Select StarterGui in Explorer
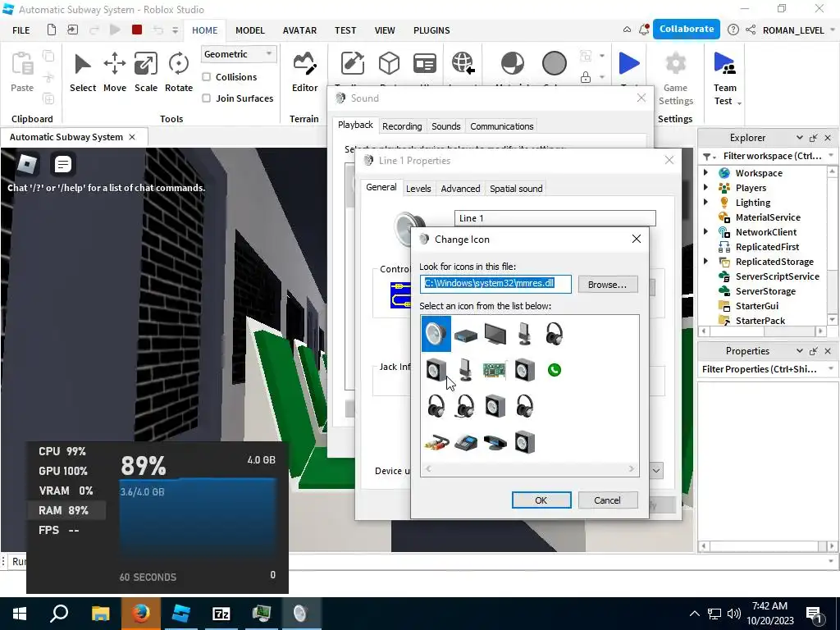Viewport: 840px width, 630px height. (756, 306)
